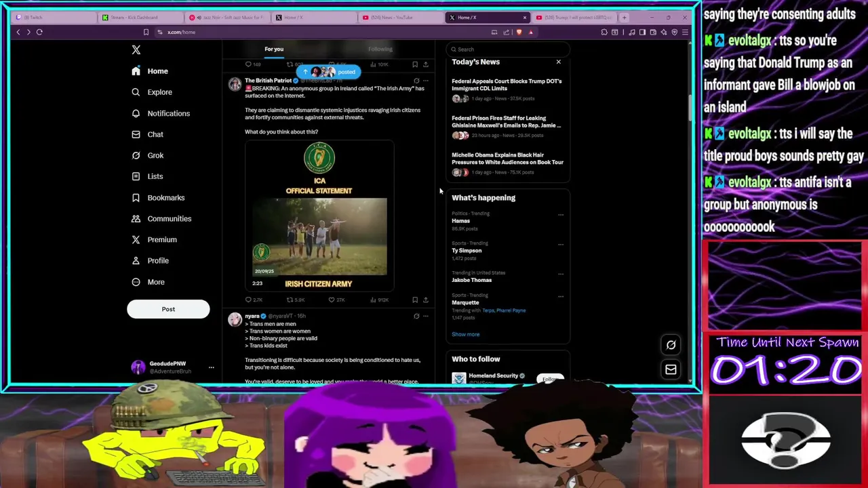Open Lists in the sidebar
Image resolution: width=868 pixels, height=488 pixels.
coord(147,176)
